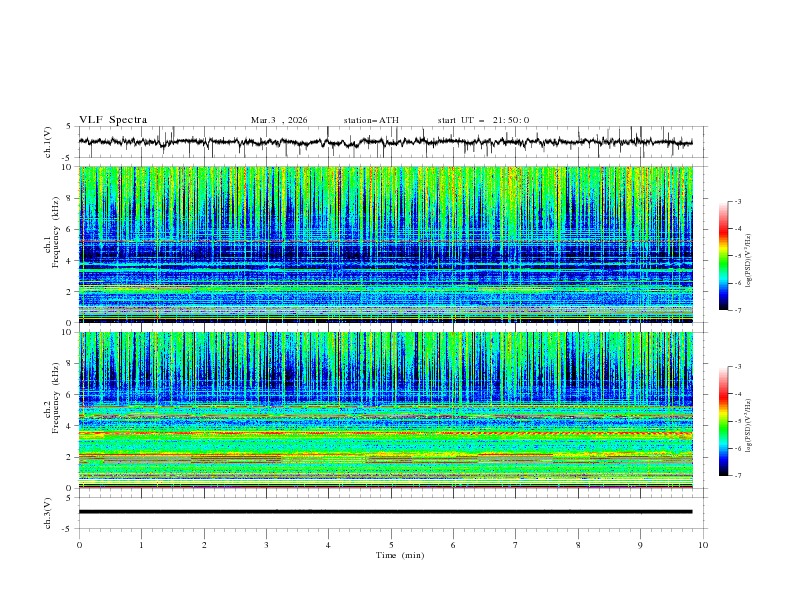The width and height of the screenshot is (792, 612).
Task: Click the ch.1 spectrogram panel
Action: pos(385,244)
